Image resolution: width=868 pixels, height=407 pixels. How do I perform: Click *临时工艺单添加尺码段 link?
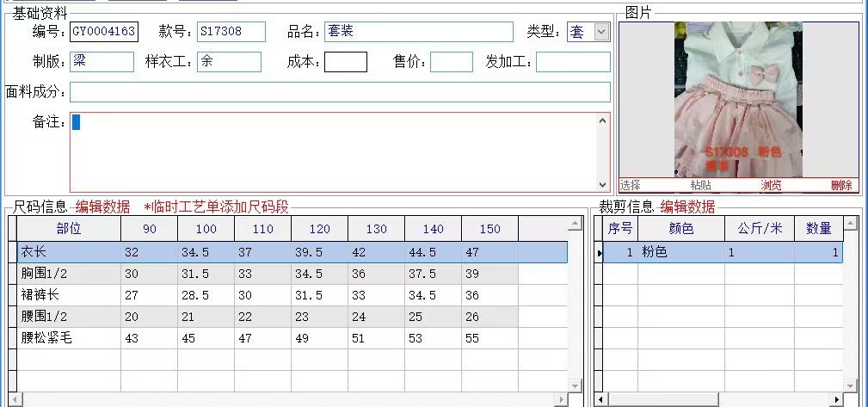217,207
